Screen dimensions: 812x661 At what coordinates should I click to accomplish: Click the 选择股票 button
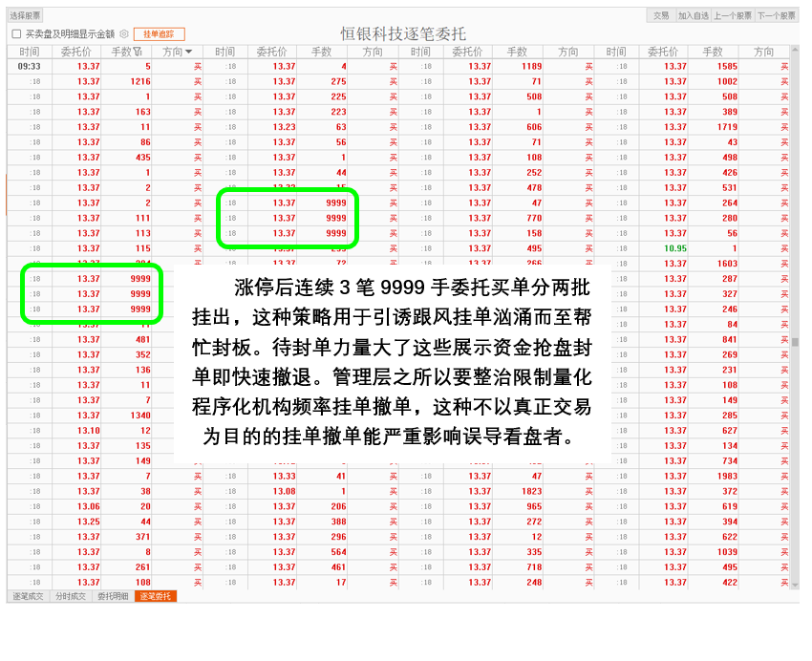coord(26,15)
